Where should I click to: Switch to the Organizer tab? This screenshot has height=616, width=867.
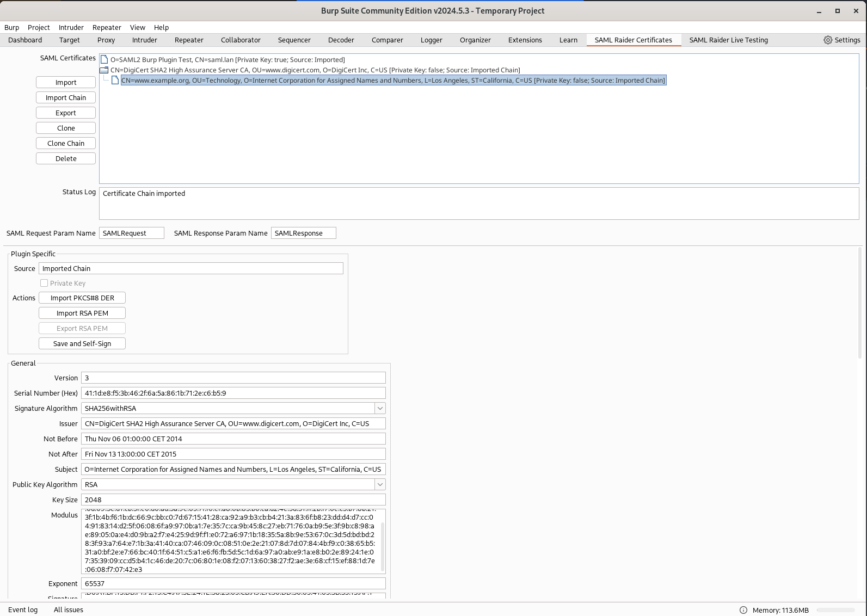click(x=475, y=40)
